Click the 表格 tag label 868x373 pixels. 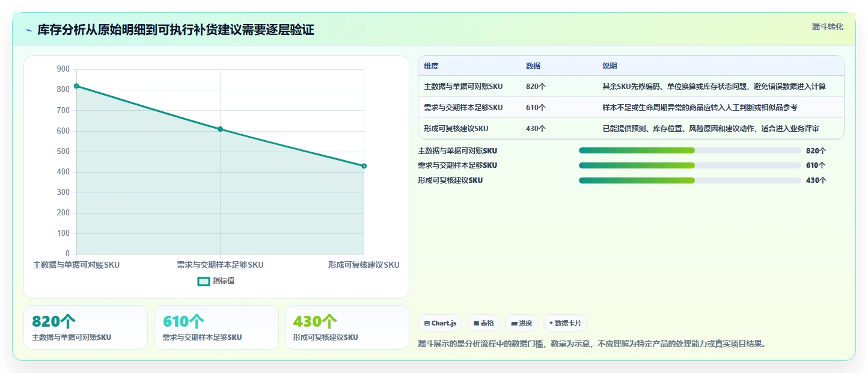pyautogui.click(x=487, y=323)
